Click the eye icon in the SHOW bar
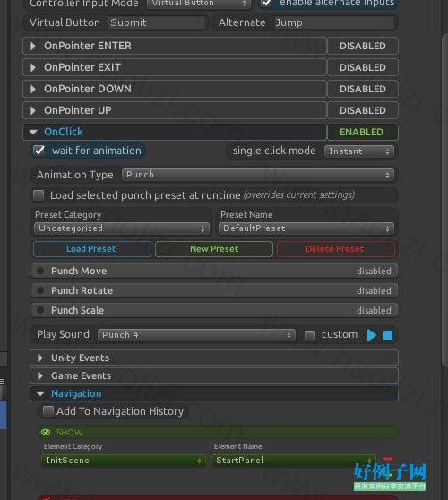 46,432
